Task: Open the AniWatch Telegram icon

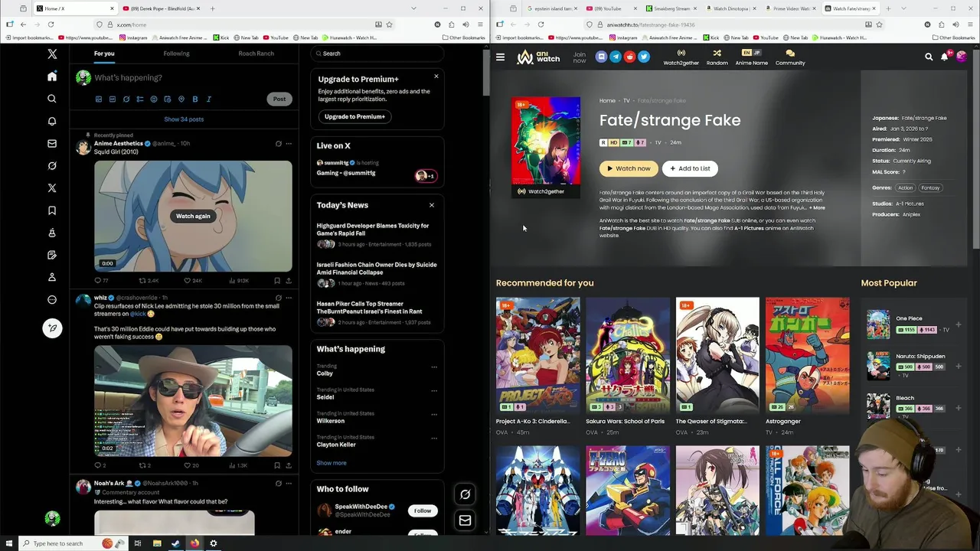Action: point(616,57)
